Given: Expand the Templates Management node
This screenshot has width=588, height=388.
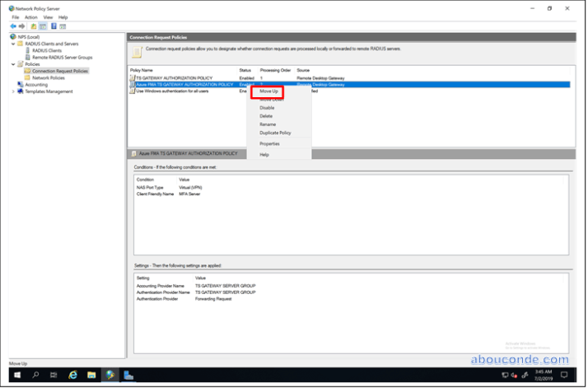Looking at the screenshot, I should coord(12,91).
